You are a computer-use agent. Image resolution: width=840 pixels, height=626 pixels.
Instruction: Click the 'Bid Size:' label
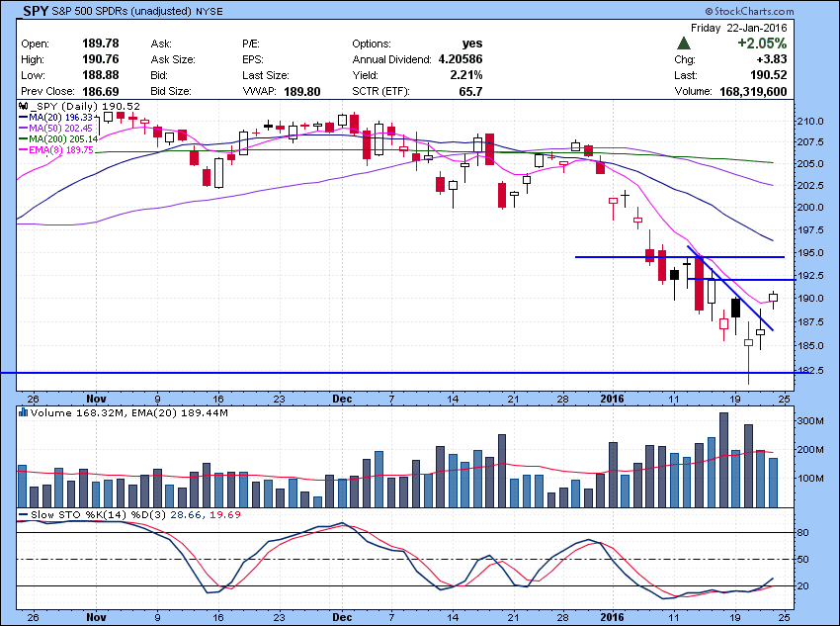coord(170,91)
